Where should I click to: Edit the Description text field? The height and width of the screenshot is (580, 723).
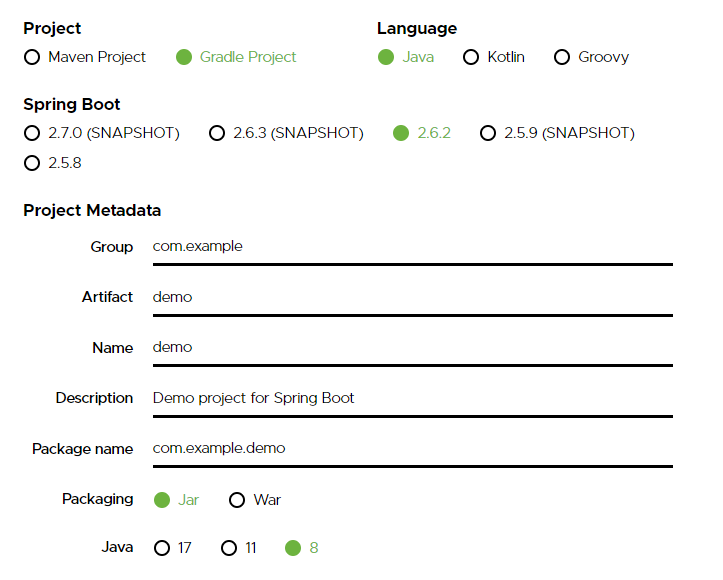point(412,398)
